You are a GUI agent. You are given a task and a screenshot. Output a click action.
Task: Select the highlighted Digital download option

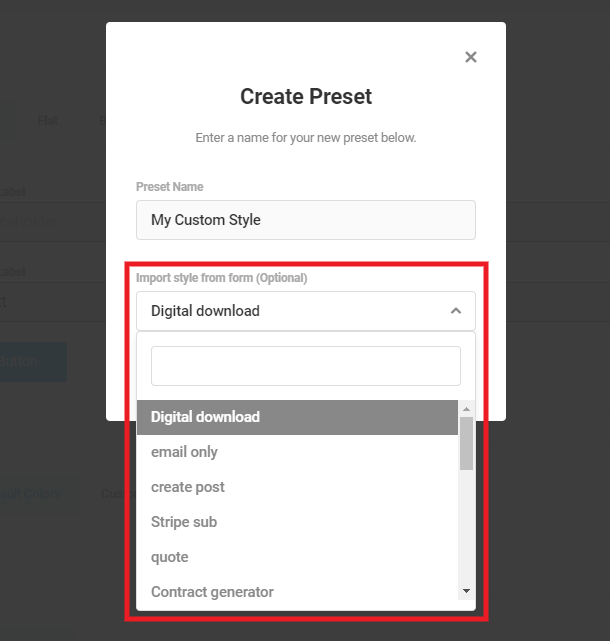point(297,417)
